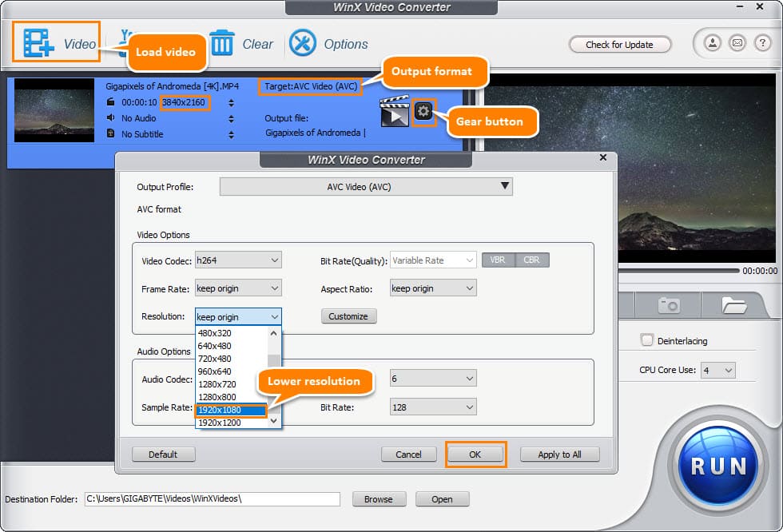Click the clapperboard edit video icon

(x=395, y=111)
